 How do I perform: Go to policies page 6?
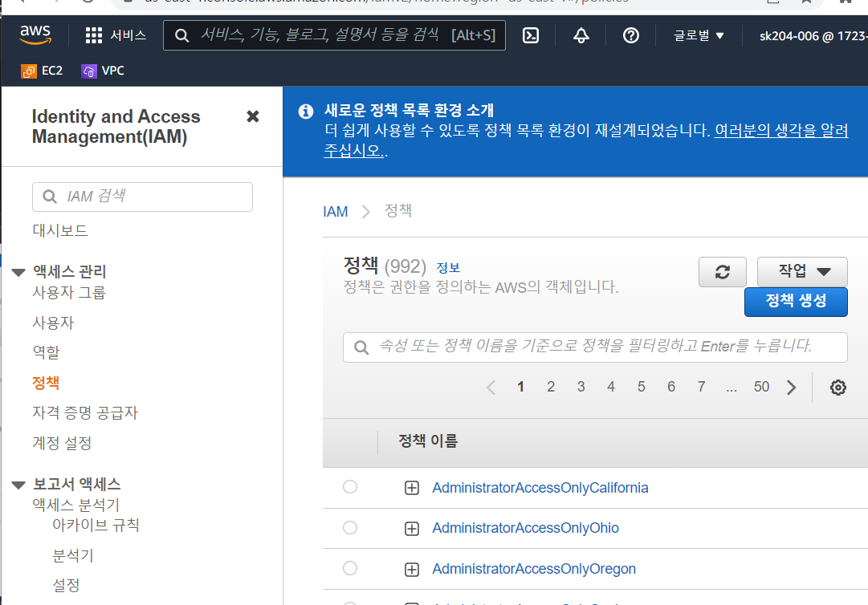671,387
